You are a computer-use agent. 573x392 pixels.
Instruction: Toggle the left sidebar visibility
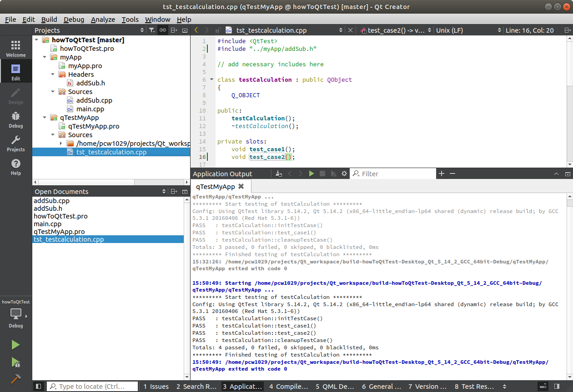pos(39,387)
